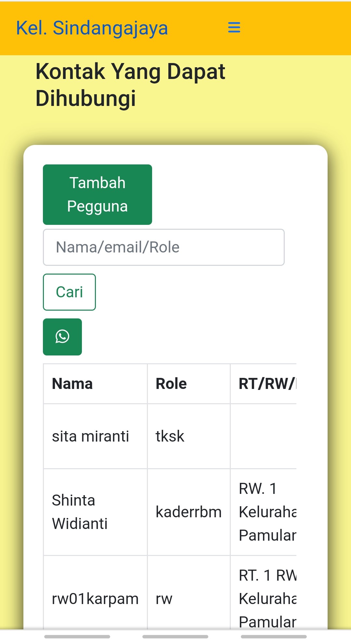The height and width of the screenshot is (644, 351).
Task: Tap the middle bottom navigation bar handle
Action: [175, 637]
